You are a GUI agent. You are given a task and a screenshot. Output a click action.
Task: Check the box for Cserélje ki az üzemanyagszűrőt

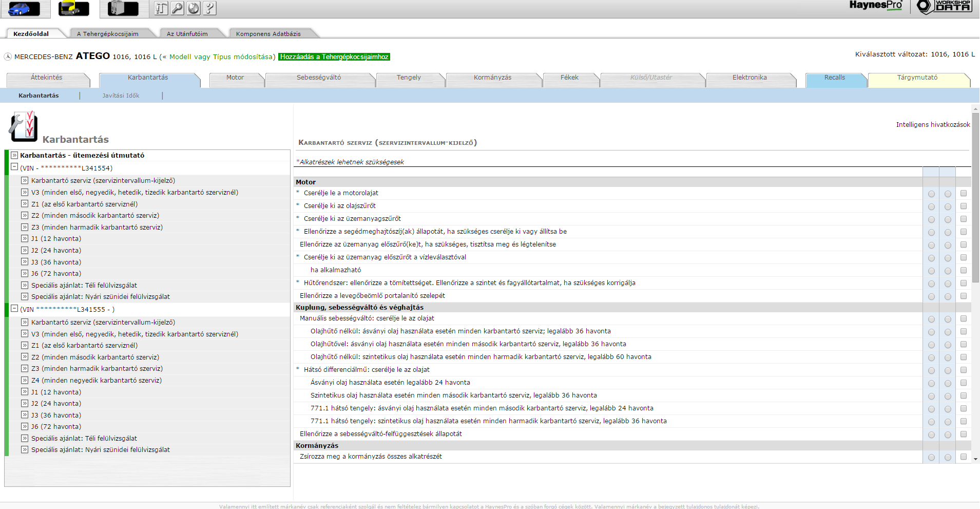click(964, 219)
